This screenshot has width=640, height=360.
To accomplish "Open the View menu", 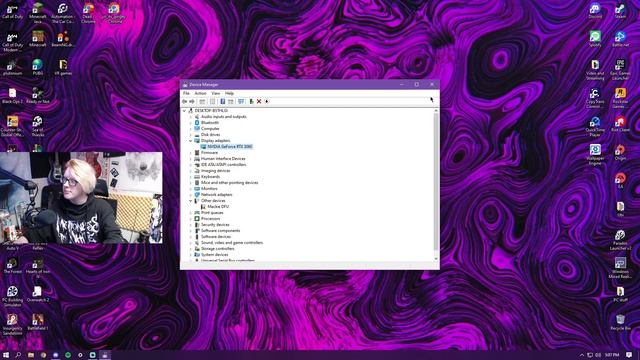I will click(x=216, y=93).
